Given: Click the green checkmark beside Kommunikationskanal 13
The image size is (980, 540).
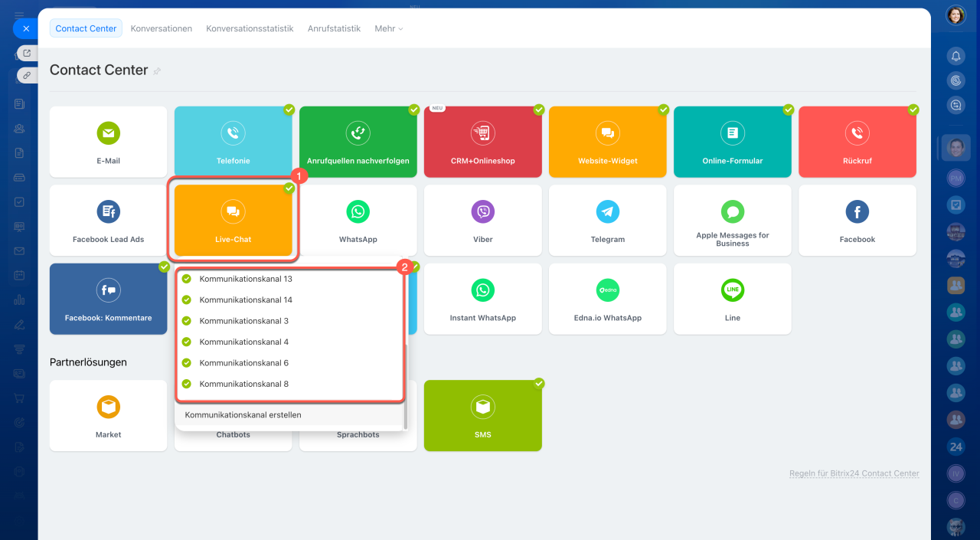Looking at the screenshot, I should (x=186, y=279).
